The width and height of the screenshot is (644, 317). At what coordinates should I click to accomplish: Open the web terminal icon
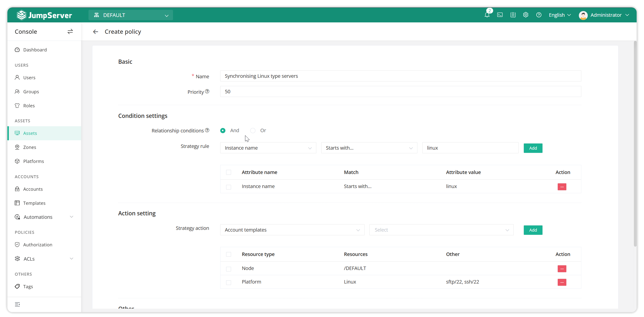(500, 15)
